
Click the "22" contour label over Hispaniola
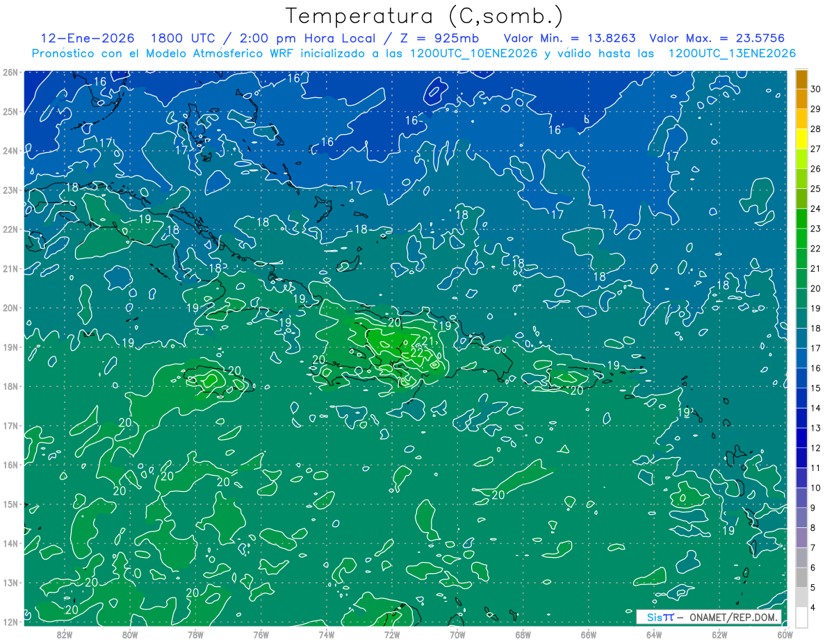click(x=418, y=353)
